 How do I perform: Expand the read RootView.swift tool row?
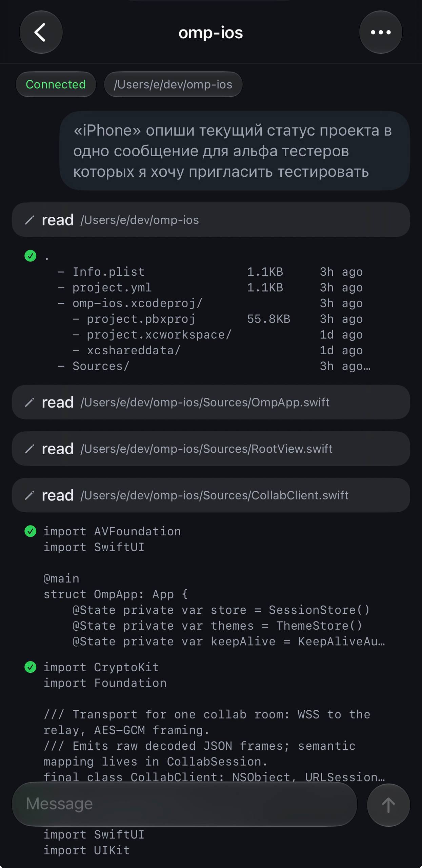click(211, 449)
